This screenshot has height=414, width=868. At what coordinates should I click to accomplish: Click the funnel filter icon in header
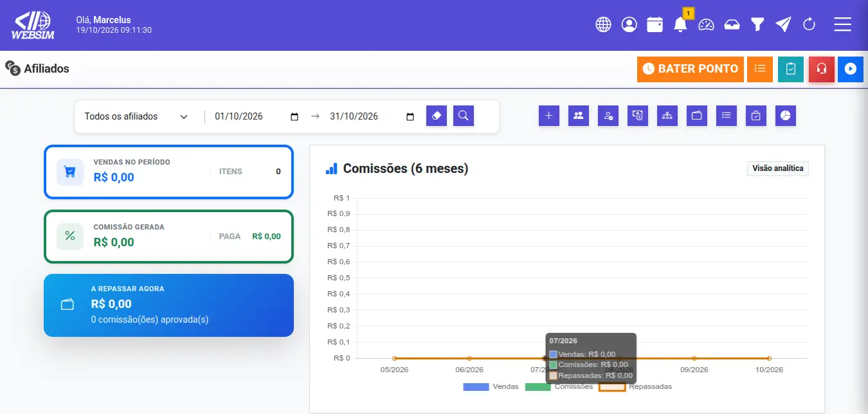pos(758,24)
